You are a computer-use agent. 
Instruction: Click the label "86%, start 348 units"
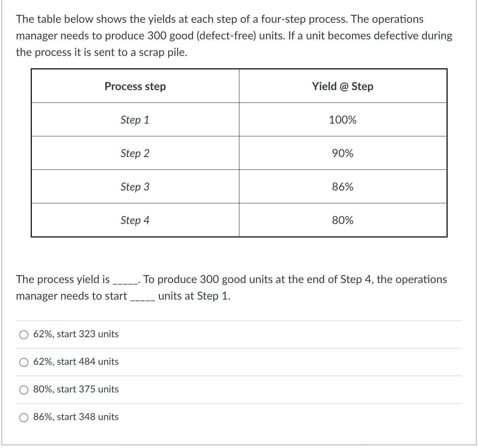click(x=76, y=417)
